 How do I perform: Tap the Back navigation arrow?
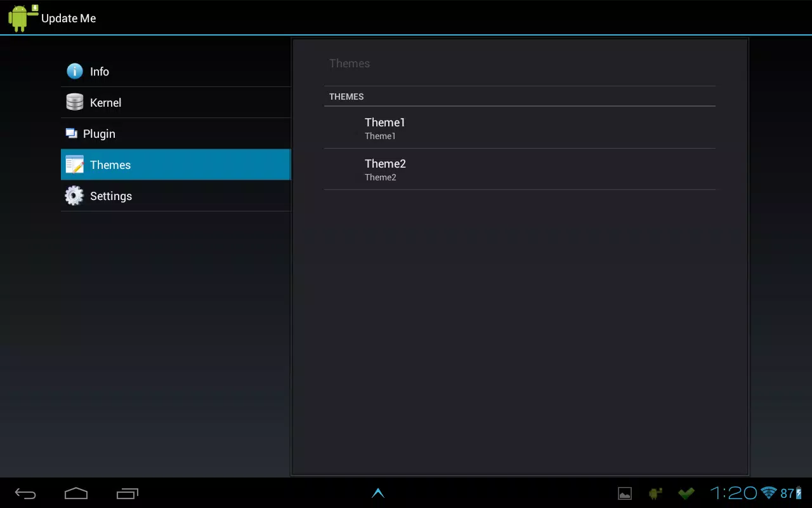(x=25, y=493)
